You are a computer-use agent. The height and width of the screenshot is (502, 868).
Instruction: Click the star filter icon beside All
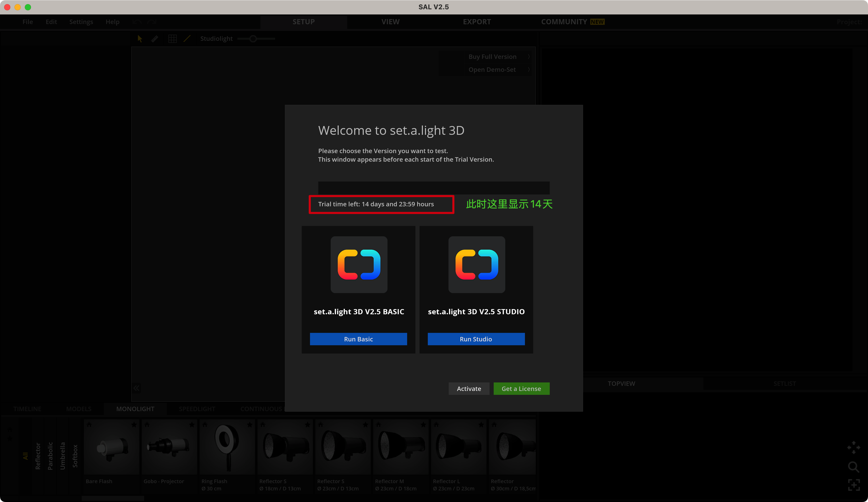[x=10, y=438]
